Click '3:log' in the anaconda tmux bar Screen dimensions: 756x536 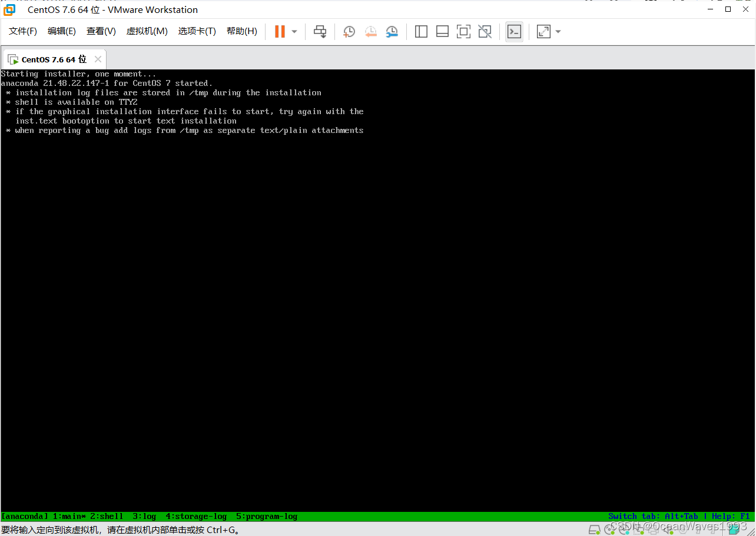144,517
